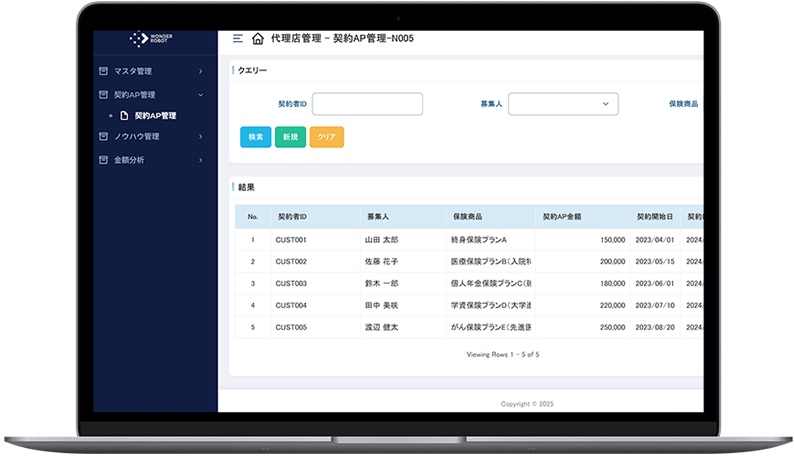Click the 金額分析 archive icon
The image size is (794, 459).
click(103, 160)
